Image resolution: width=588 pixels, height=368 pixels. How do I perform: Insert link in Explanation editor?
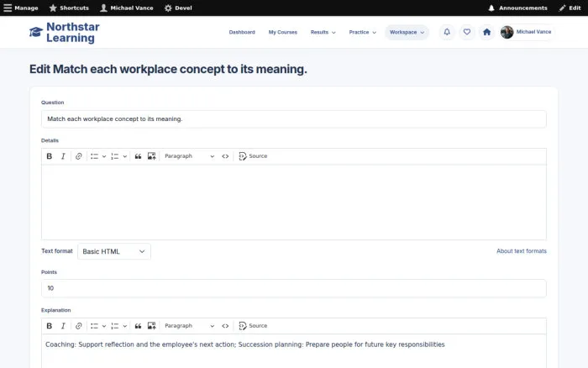coord(78,326)
